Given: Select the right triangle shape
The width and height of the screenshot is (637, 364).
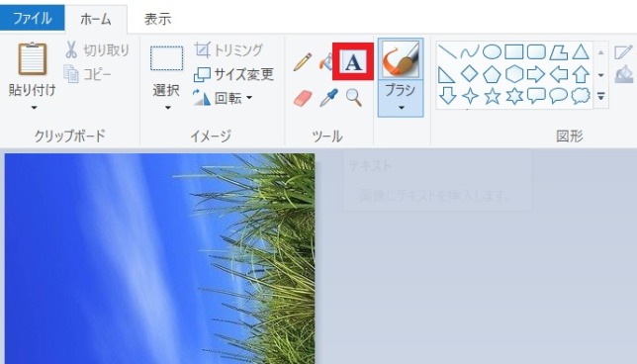Looking at the screenshot, I should point(447,75).
